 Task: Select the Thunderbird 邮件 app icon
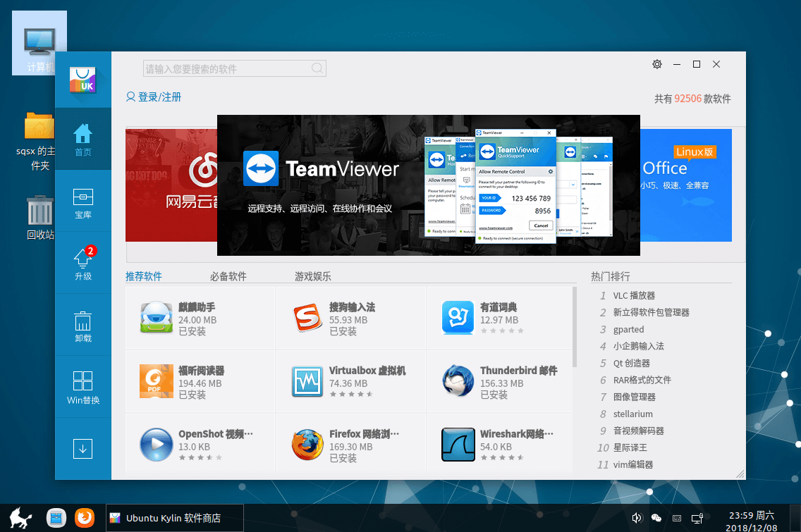coord(458,381)
